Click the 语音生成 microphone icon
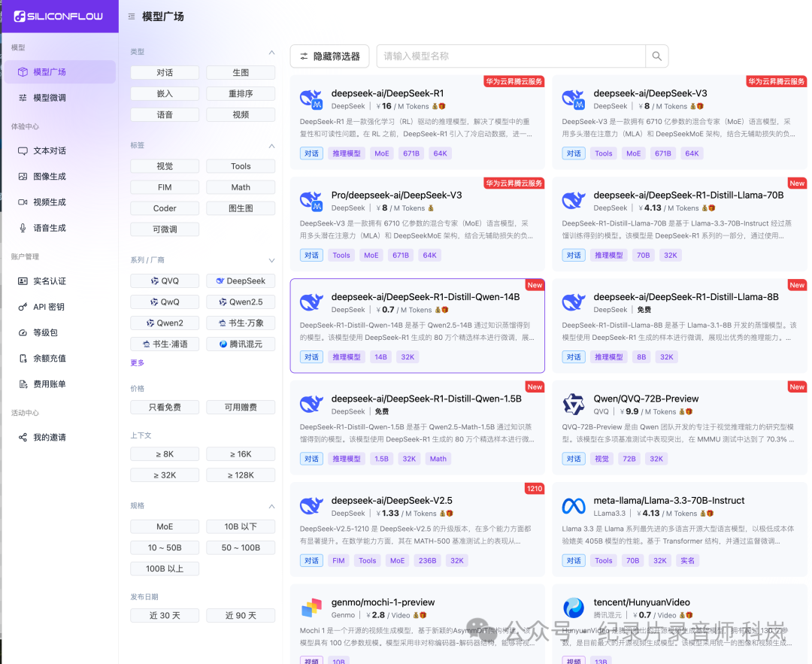The image size is (812, 664). pos(23,228)
